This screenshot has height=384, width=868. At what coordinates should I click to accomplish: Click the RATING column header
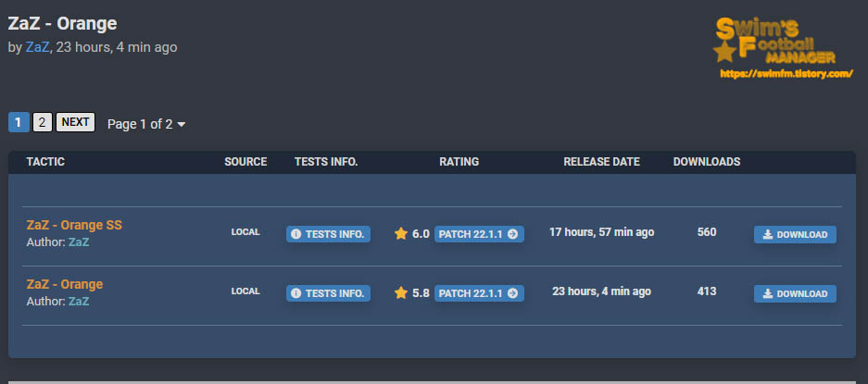459,162
